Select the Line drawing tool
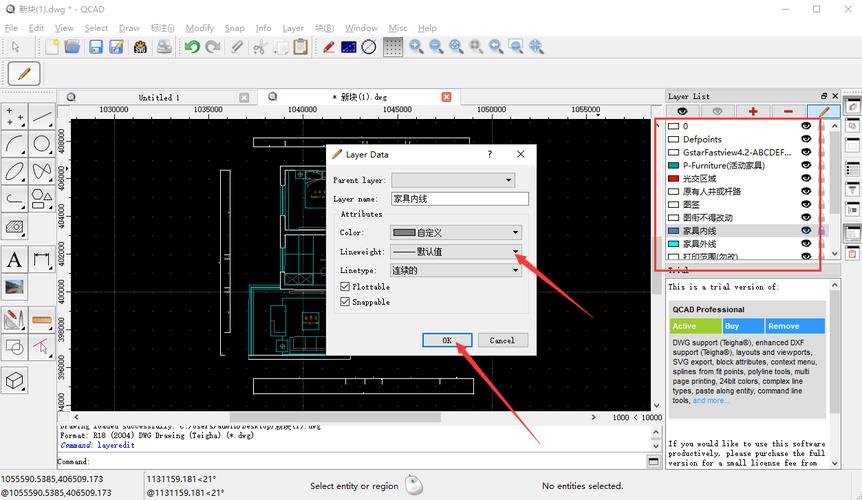862x500 pixels. coord(42,116)
